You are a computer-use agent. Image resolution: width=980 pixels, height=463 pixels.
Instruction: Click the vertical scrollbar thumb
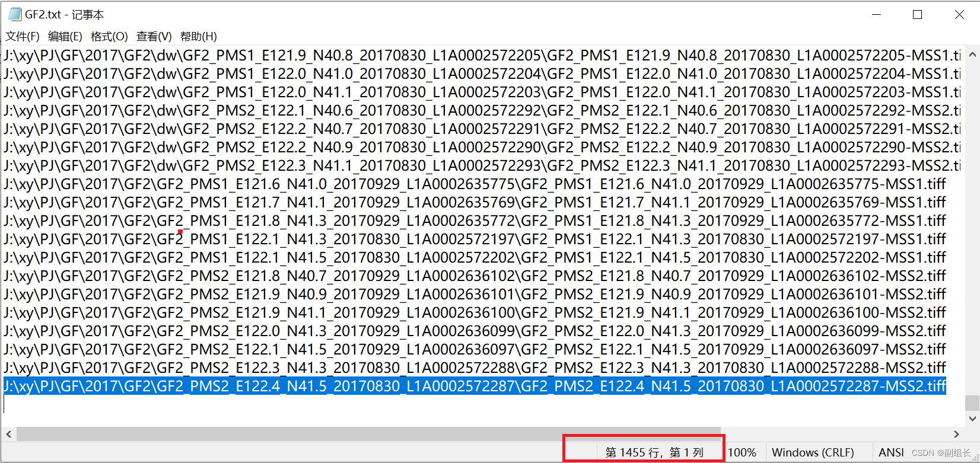(972, 403)
